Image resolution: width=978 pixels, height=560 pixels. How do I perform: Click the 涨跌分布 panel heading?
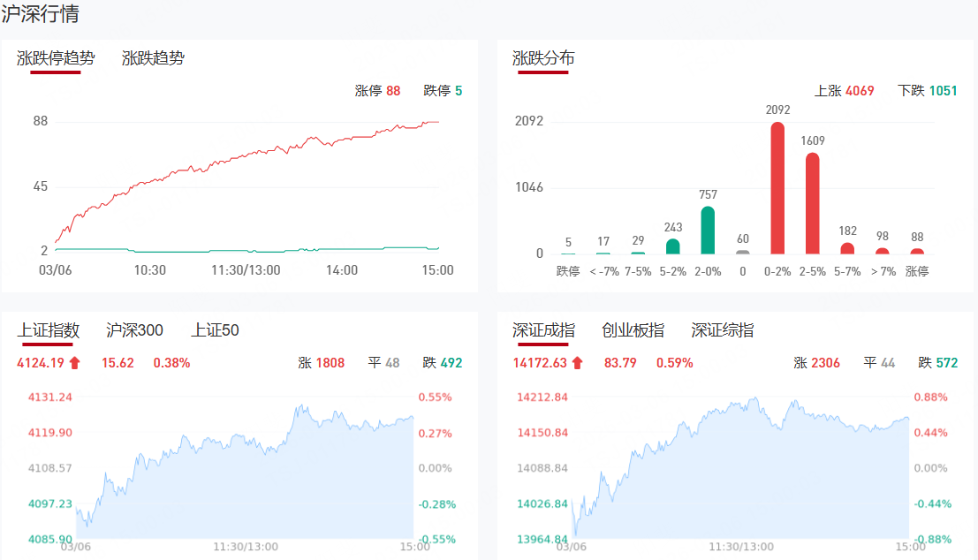tap(543, 58)
